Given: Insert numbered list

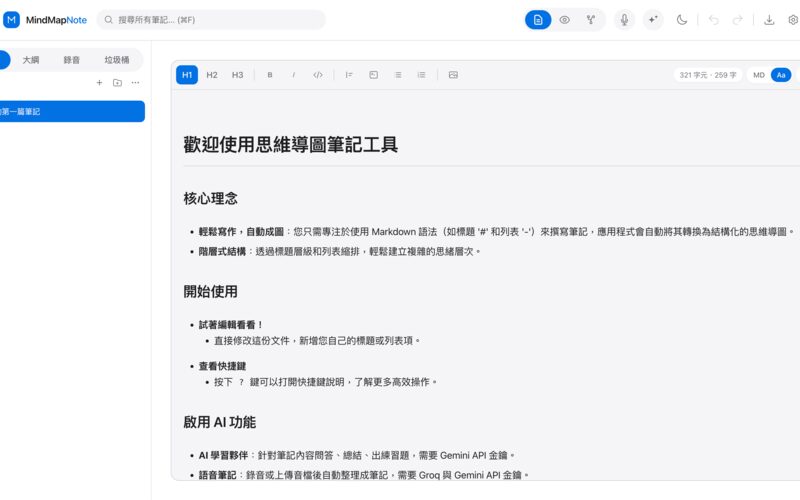Looking at the screenshot, I should click(x=421, y=75).
